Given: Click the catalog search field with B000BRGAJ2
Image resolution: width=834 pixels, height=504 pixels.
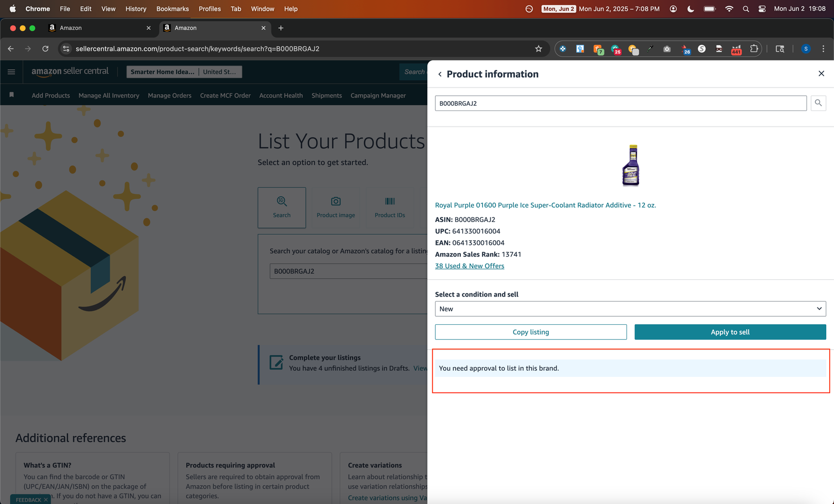Looking at the screenshot, I should point(348,271).
